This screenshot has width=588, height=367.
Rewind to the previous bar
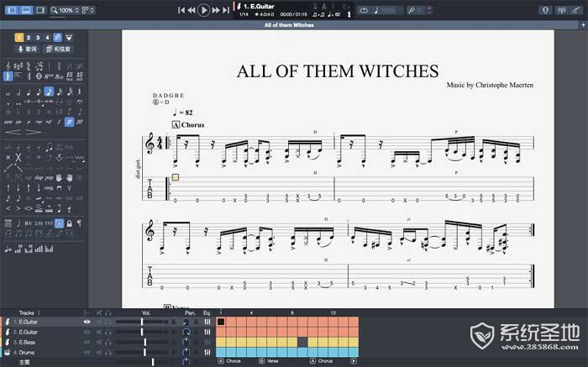point(192,10)
